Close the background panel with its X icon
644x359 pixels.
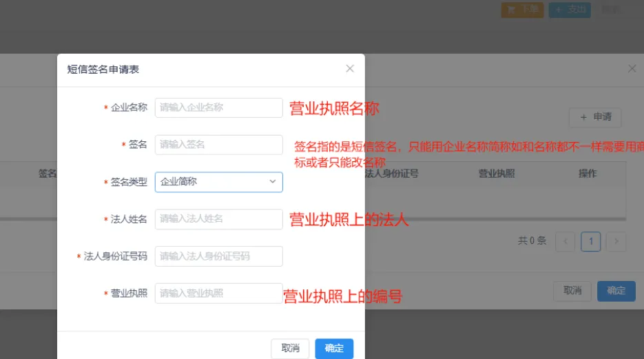[x=632, y=68]
